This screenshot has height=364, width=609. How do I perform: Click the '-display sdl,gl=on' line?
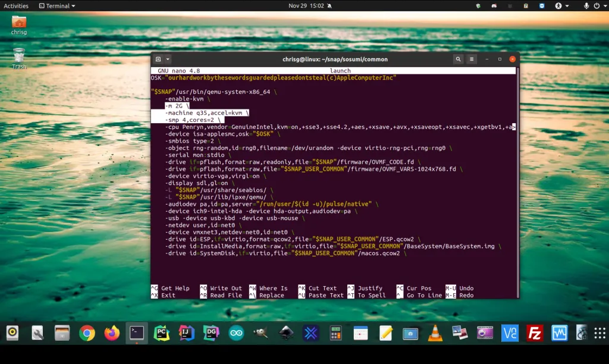[200, 183]
